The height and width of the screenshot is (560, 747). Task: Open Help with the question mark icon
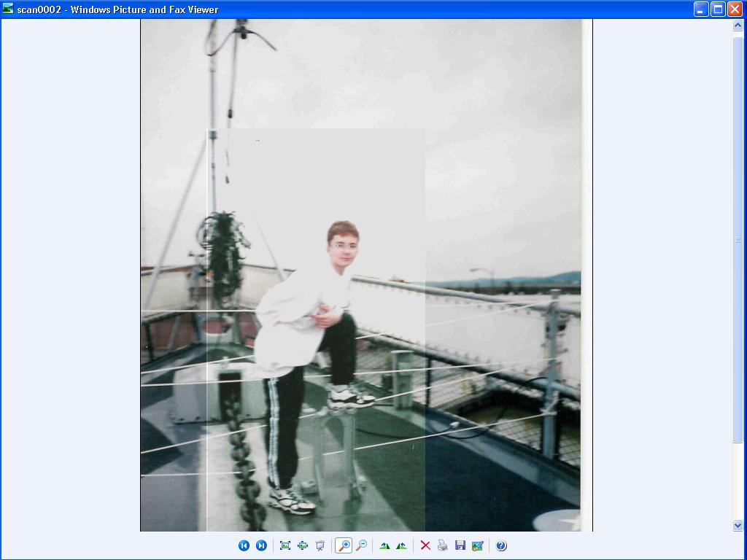click(501, 545)
